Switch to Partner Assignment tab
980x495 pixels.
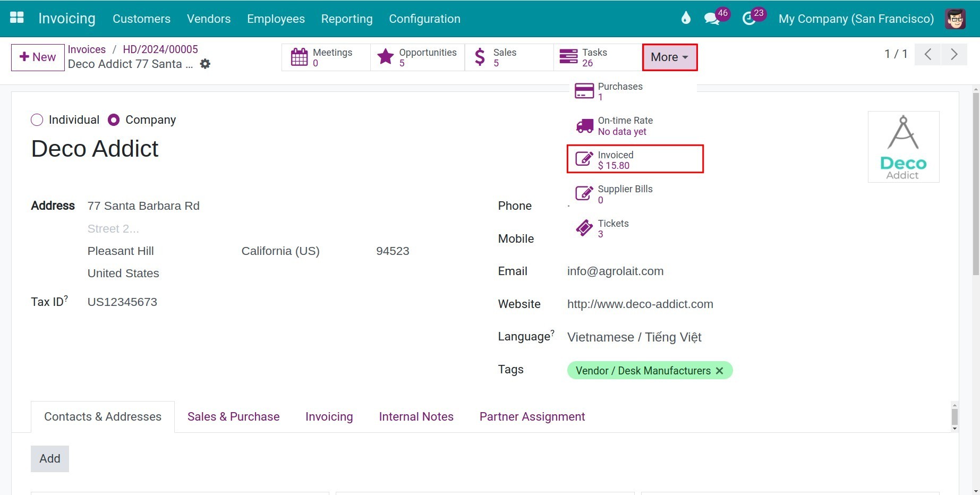click(x=532, y=417)
